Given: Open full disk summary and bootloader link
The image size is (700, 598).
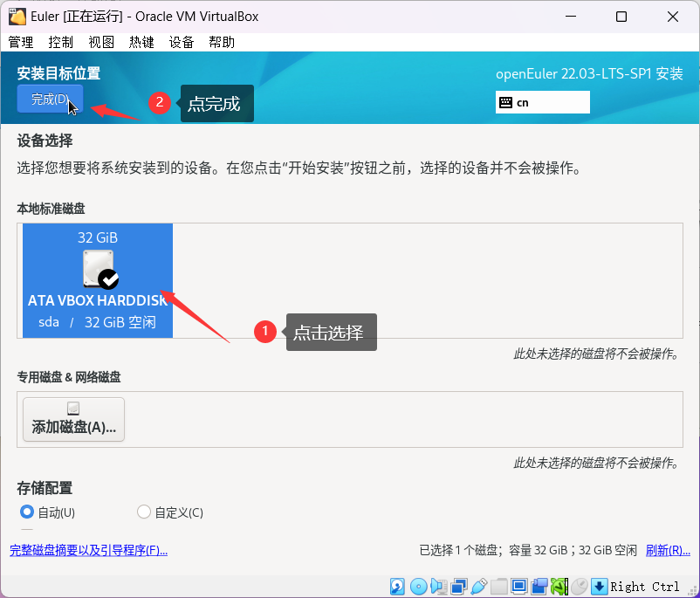Looking at the screenshot, I should pyautogui.click(x=88, y=550).
